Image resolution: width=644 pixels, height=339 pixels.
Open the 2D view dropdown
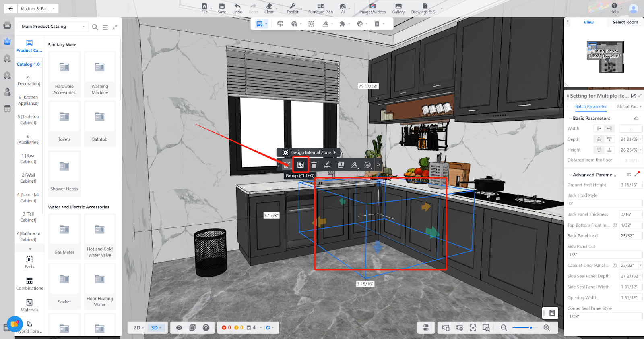[138, 328]
